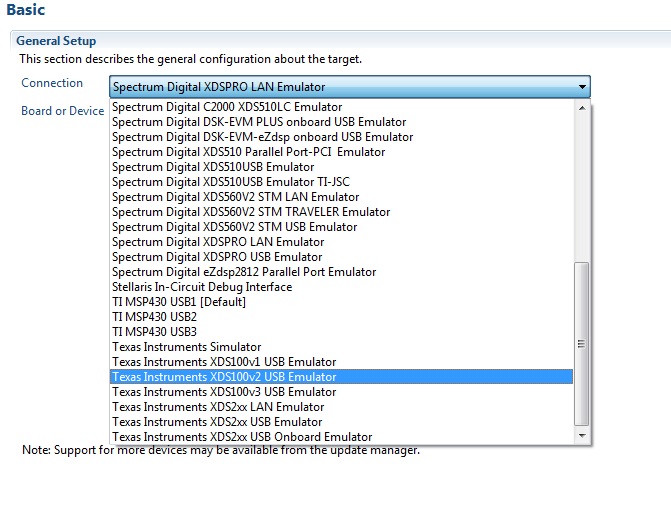This screenshot has height=524, width=671.
Task: Click the list scrollbar down arrow
Action: pos(582,436)
